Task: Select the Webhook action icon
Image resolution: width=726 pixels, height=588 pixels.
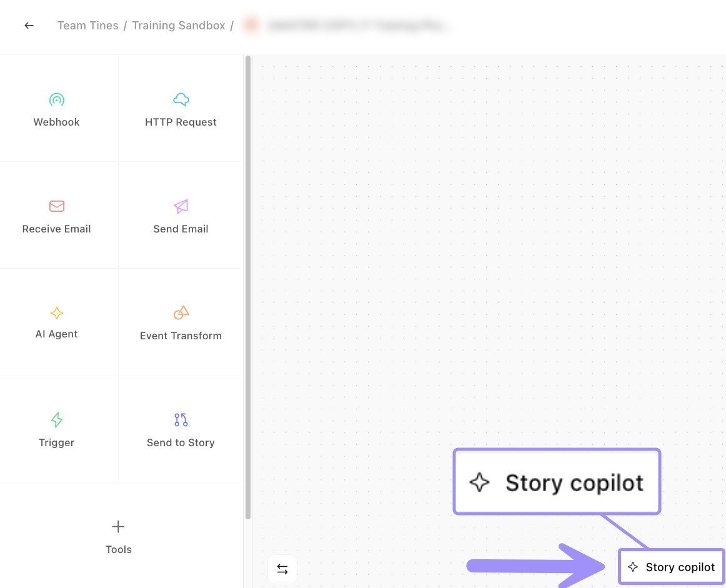Action: 57,100
